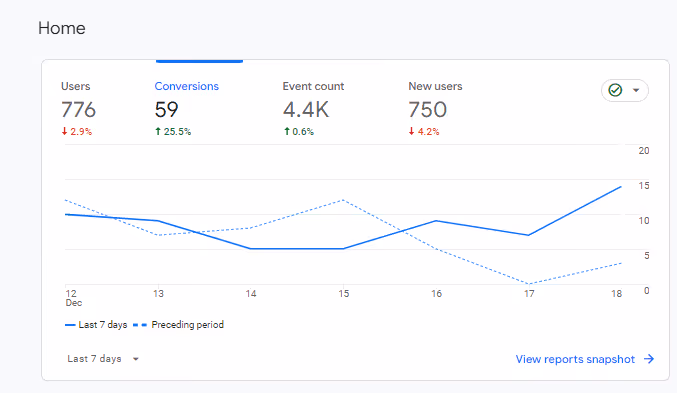This screenshot has height=393, width=677.
Task: Click the Home page heading
Action: [62, 29]
